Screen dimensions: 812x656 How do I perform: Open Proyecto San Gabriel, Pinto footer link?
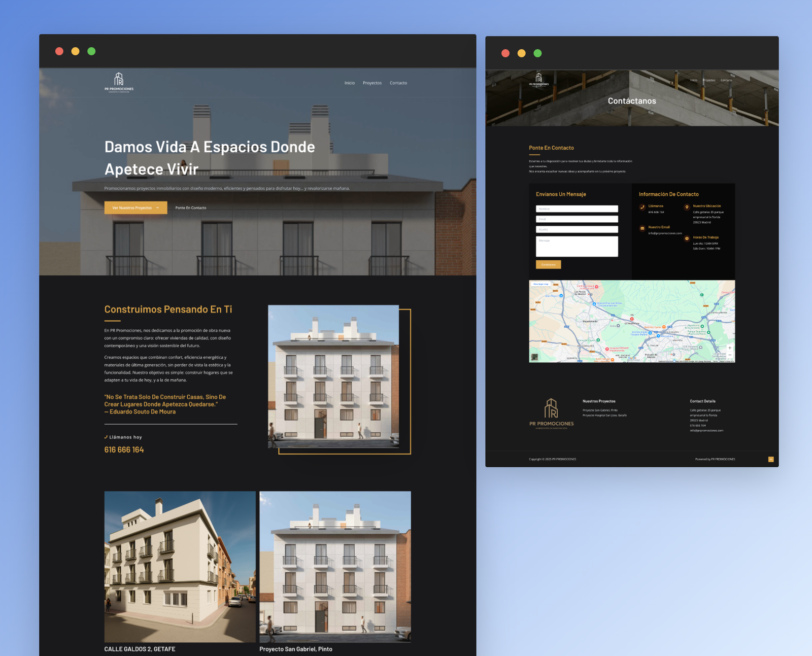coord(600,410)
